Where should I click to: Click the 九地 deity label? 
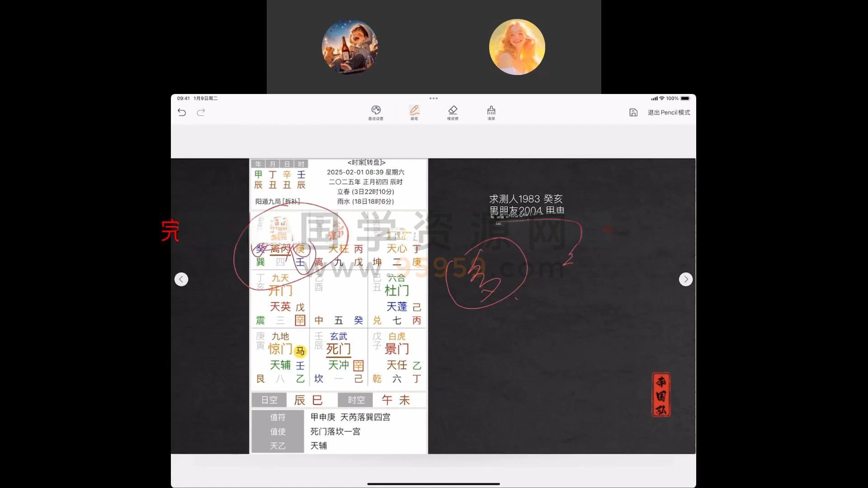coord(280,336)
